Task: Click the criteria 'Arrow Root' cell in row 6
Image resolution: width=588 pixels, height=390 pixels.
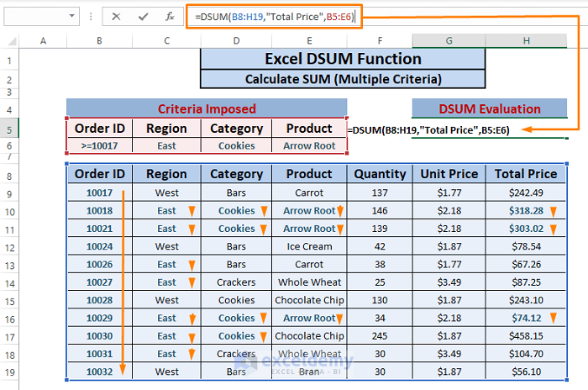Action: (309, 145)
